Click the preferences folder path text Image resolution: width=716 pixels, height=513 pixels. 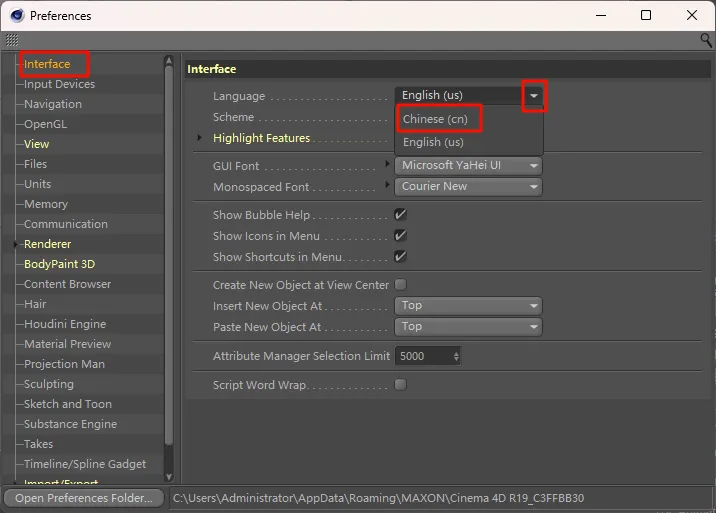coord(378,498)
